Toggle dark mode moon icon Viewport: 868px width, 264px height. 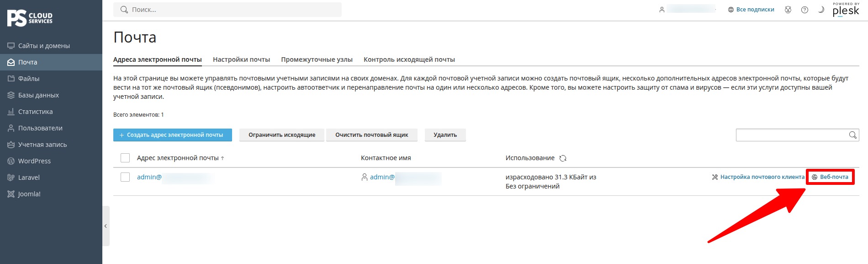(821, 10)
